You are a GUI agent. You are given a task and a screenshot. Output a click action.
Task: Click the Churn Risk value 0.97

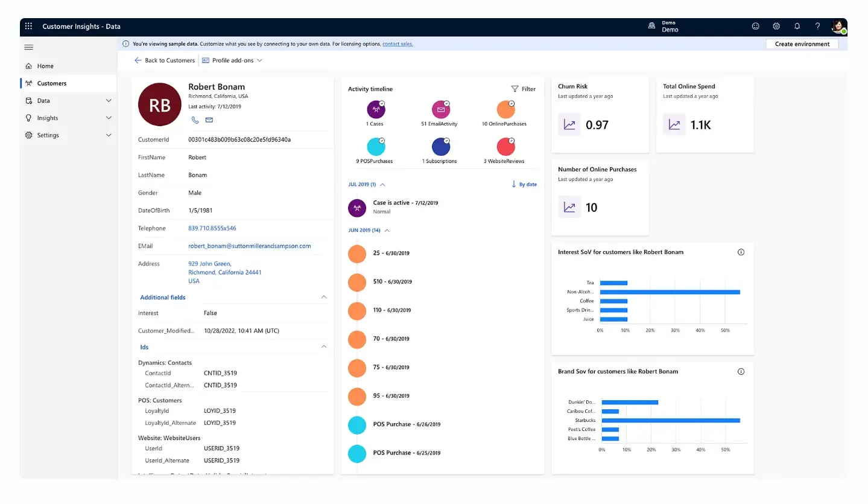(x=597, y=125)
